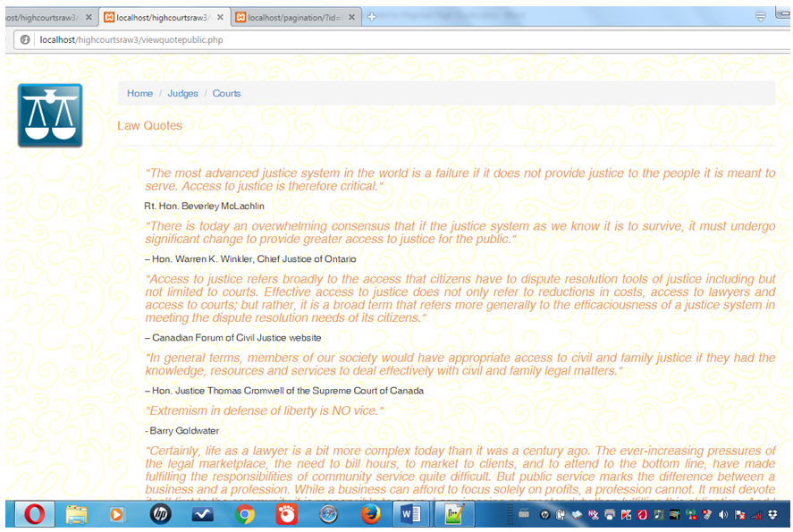793x532 pixels.
Task: Open Safari compass icon in taskbar
Action: [x=328, y=514]
